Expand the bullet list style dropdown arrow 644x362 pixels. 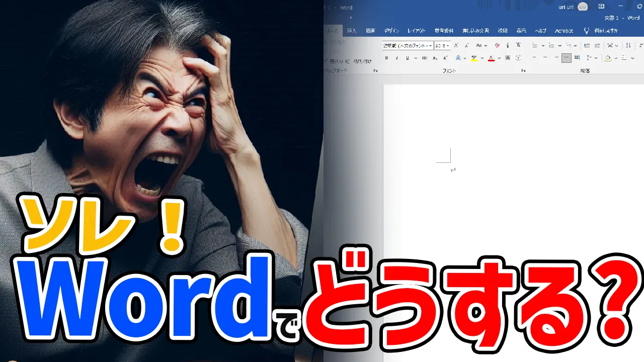tap(543, 46)
